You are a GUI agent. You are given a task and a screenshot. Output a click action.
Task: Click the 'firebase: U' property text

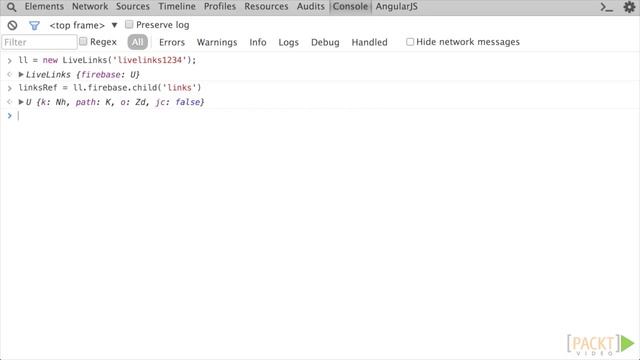[x=108, y=75]
